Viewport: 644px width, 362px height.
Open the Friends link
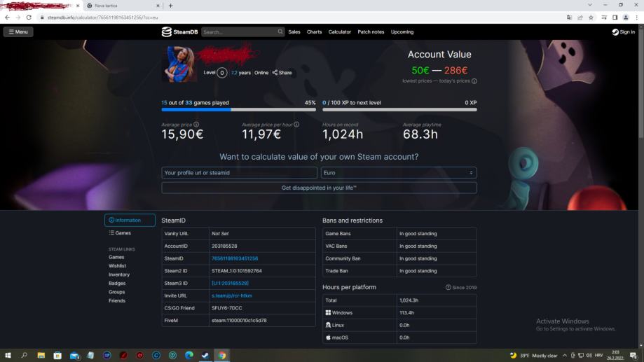[117, 300]
